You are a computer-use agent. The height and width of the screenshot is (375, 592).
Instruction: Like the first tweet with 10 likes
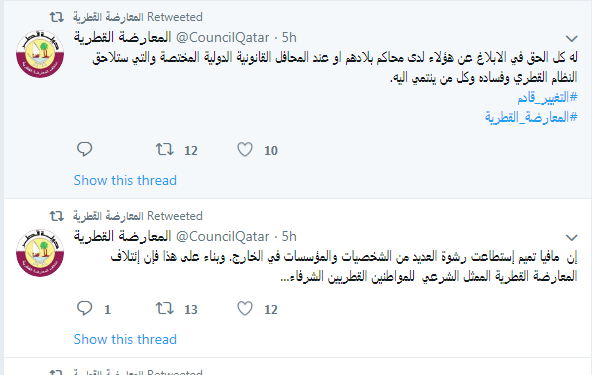point(245,150)
